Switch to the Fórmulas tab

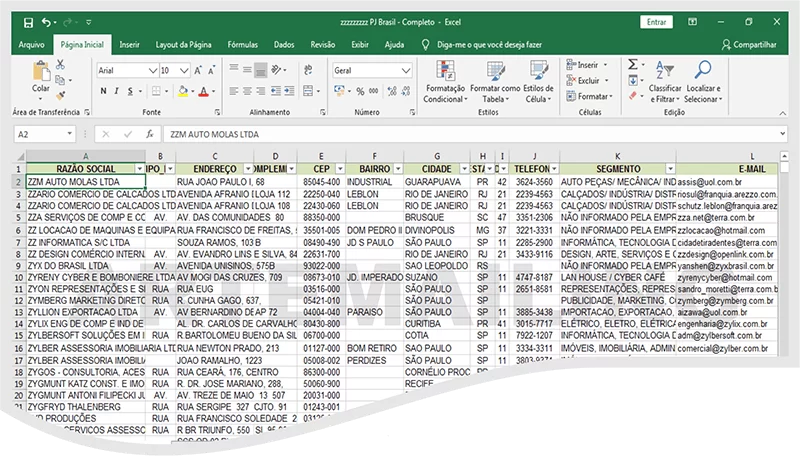tap(242, 45)
